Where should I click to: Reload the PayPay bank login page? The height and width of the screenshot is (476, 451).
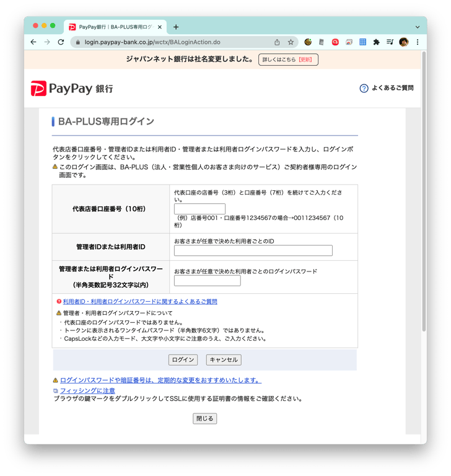tap(61, 42)
